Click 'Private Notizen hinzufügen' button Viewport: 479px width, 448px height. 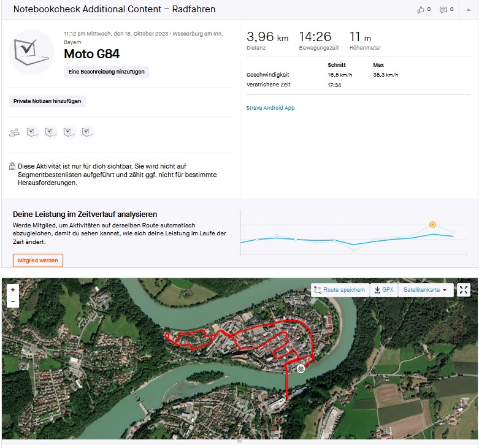click(47, 101)
